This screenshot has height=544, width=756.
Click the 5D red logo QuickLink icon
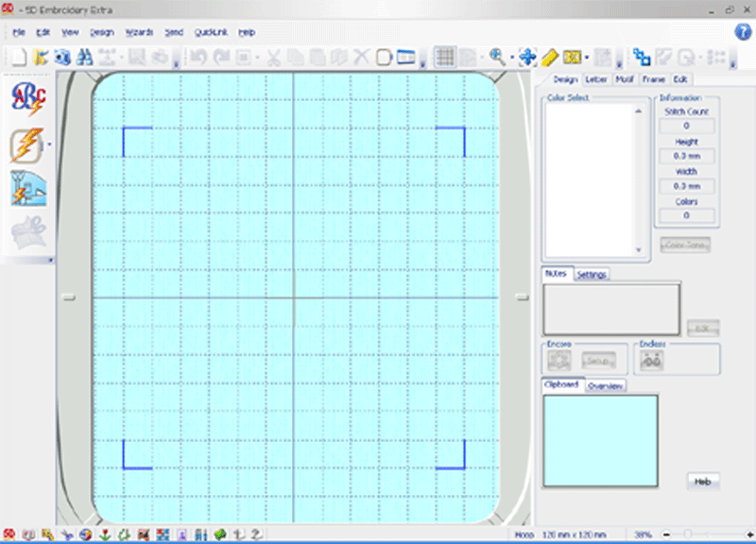[x=9, y=534]
